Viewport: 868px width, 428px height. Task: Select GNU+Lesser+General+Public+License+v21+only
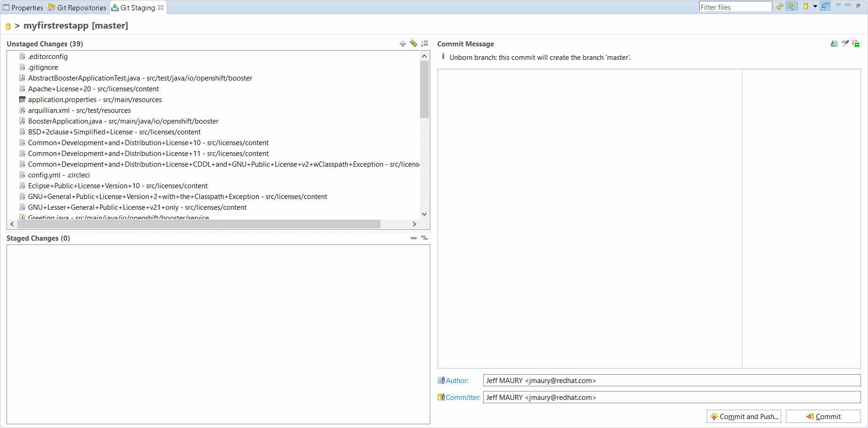(137, 207)
